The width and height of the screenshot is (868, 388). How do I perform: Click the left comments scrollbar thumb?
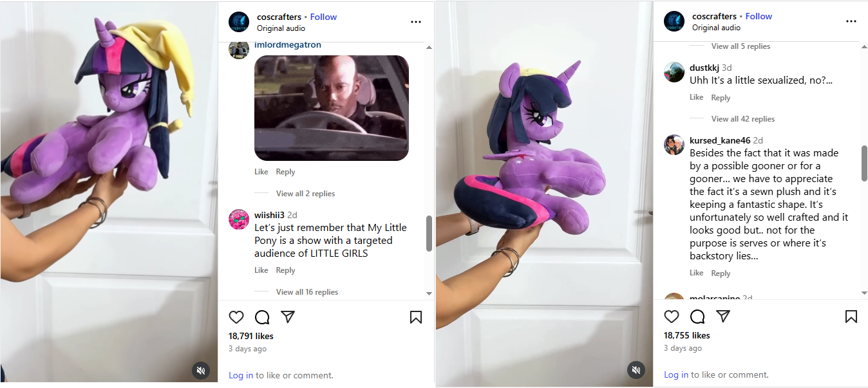[429, 233]
